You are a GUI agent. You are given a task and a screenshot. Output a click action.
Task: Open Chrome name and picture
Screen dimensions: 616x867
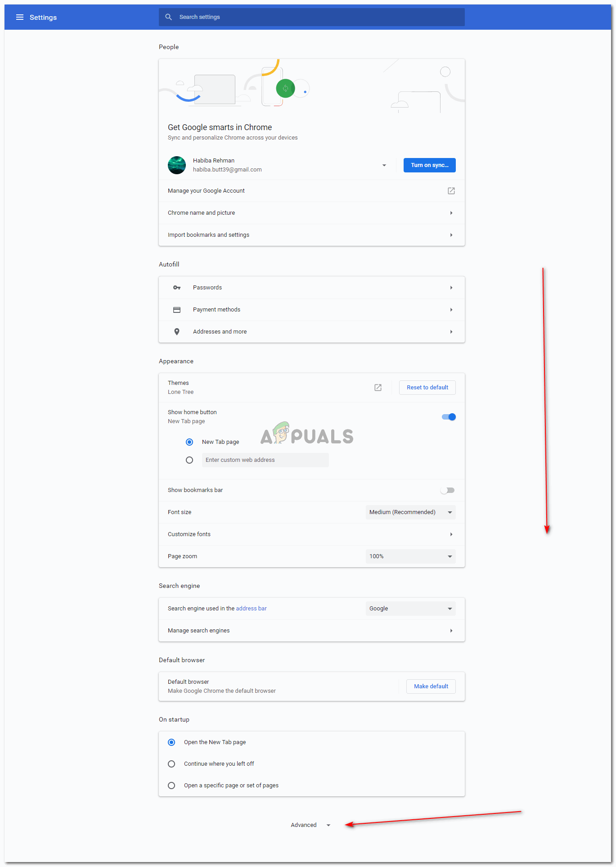[x=311, y=213]
